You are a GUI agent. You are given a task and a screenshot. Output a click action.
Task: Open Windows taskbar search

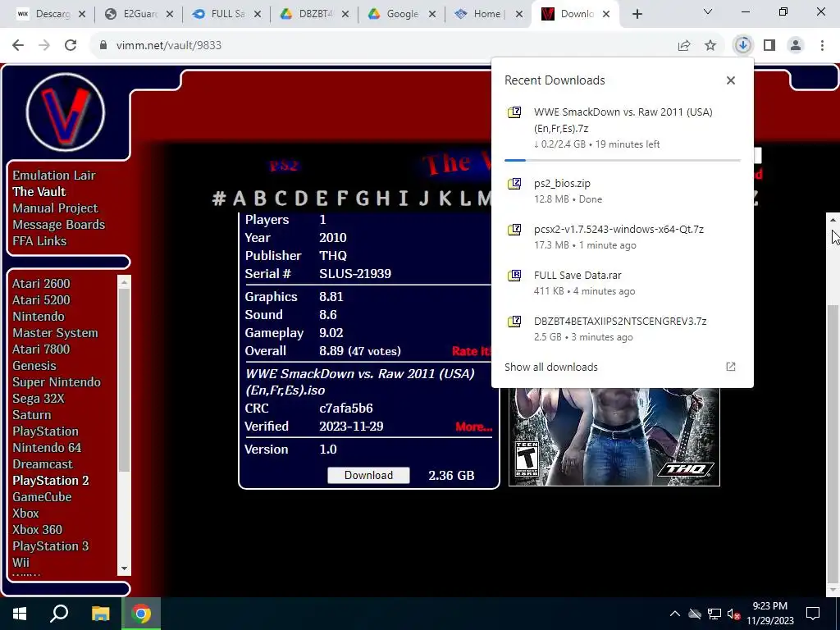pyautogui.click(x=59, y=614)
